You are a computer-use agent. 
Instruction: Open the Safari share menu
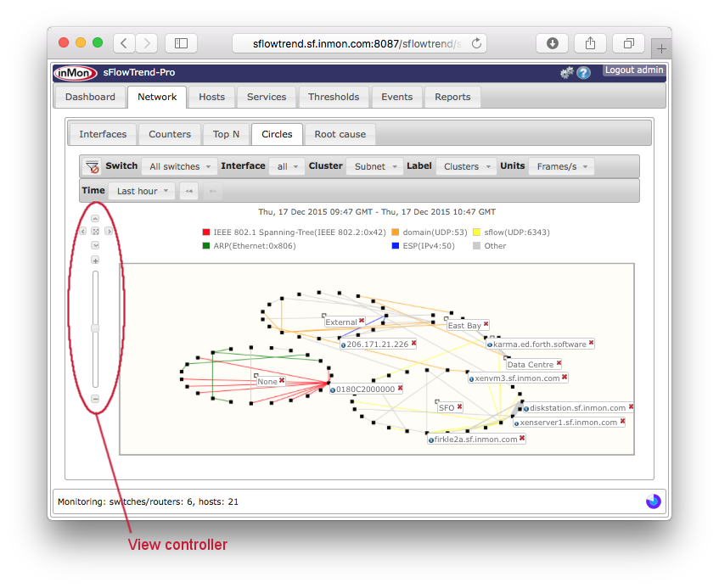point(590,43)
